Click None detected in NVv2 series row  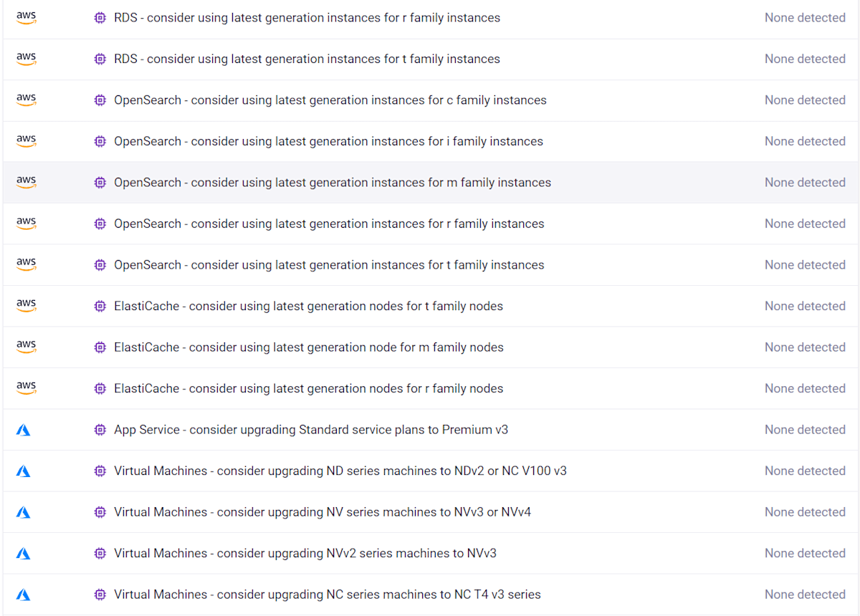click(805, 553)
